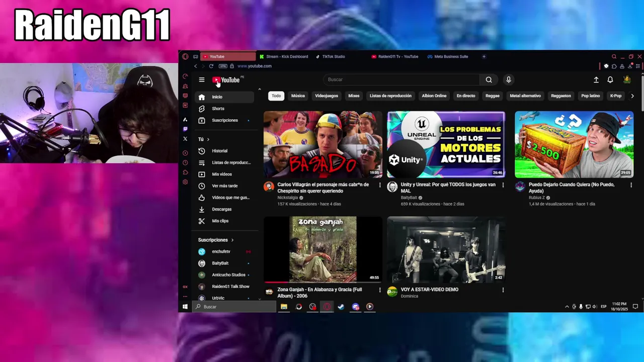This screenshot has height=362, width=644.
Task: Play the Unity y Unreal video thumbnail
Action: click(446, 144)
